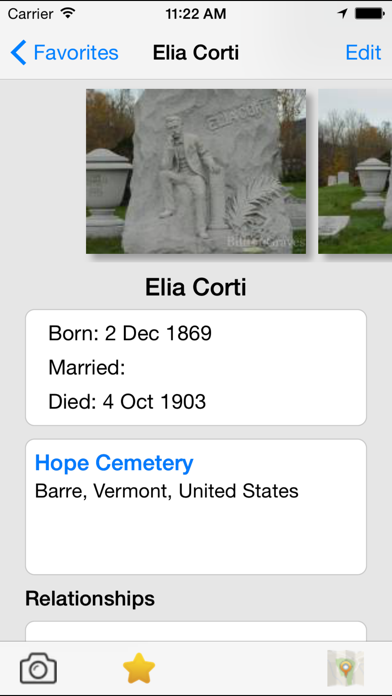This screenshot has height=696, width=392.
Task: Toggle the gold favorite star
Action: (x=139, y=668)
